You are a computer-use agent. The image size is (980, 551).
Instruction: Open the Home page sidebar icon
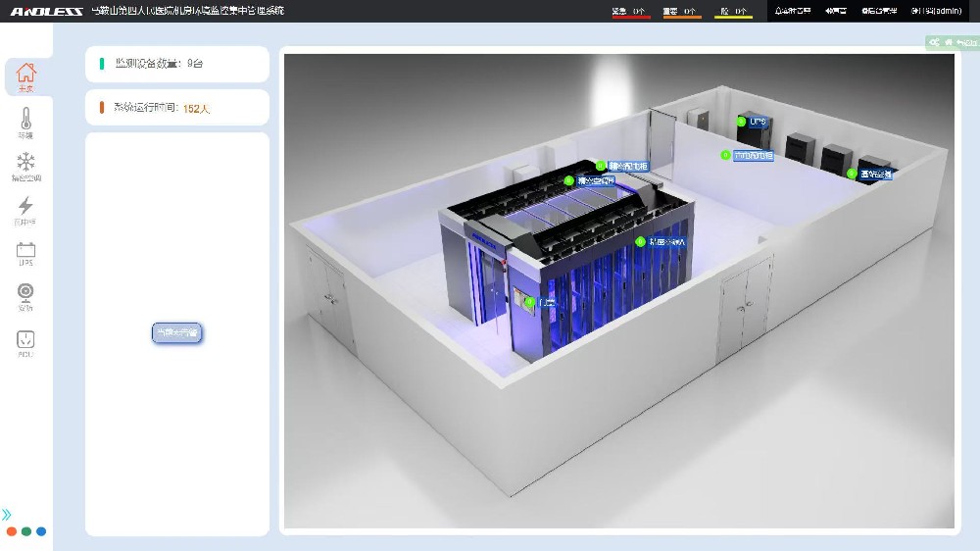(x=26, y=75)
